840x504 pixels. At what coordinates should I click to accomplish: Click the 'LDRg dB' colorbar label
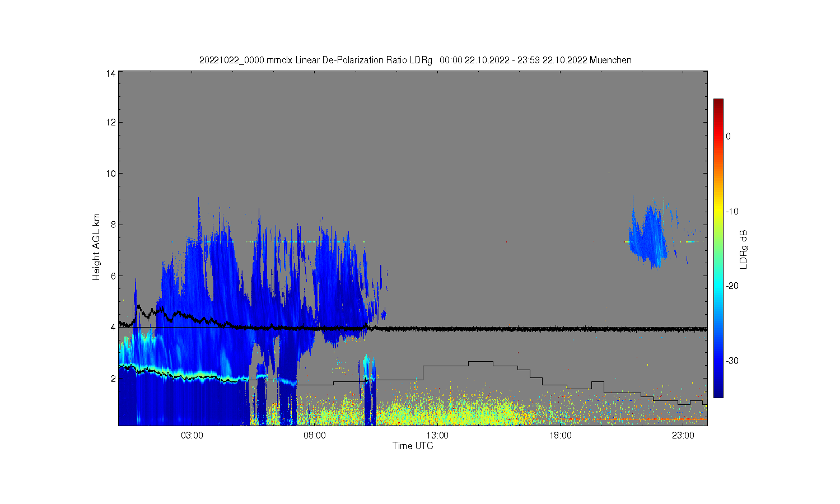[x=744, y=250]
